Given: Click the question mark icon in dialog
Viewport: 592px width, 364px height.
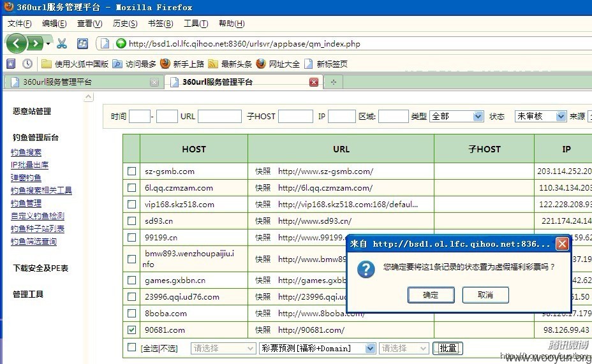Looking at the screenshot, I should pyautogui.click(x=366, y=269).
